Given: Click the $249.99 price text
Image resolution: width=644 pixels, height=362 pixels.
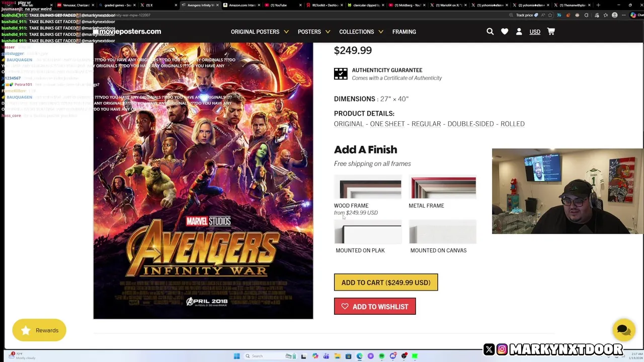Looking at the screenshot, I should click(x=353, y=50).
